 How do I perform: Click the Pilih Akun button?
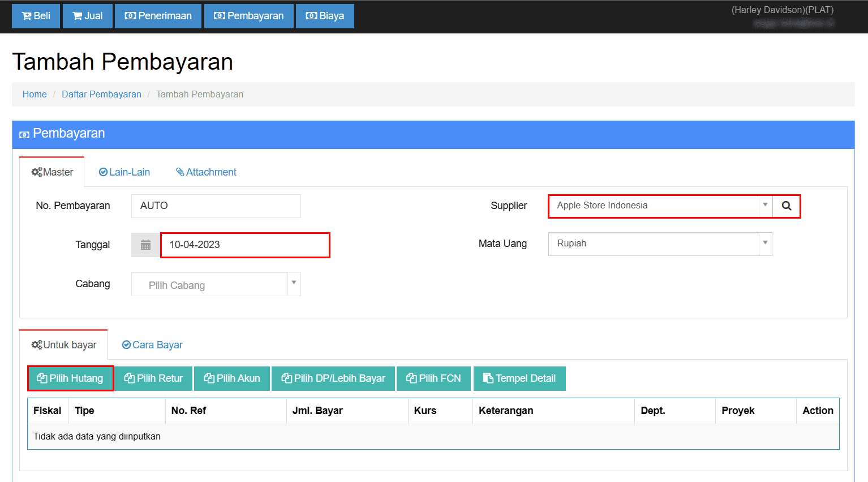(232, 378)
